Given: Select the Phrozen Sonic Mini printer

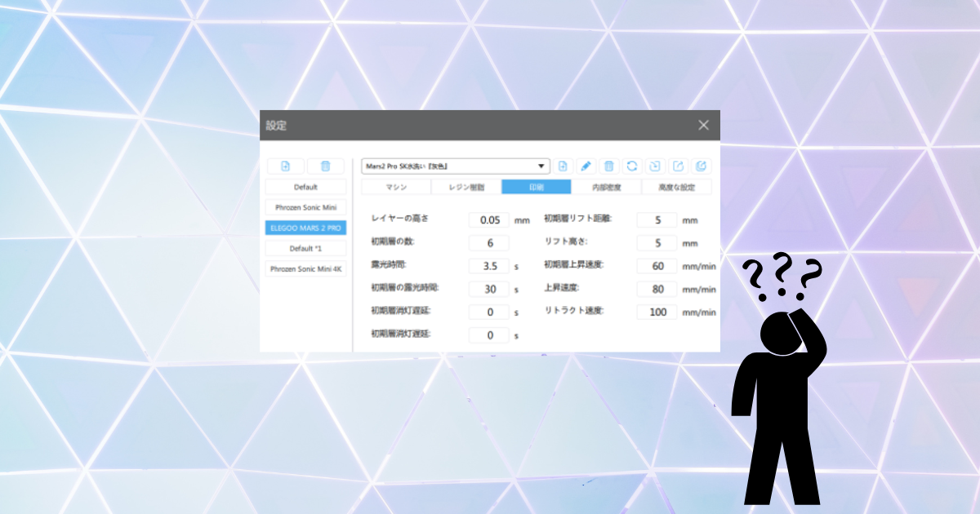Looking at the screenshot, I should pyautogui.click(x=305, y=206).
